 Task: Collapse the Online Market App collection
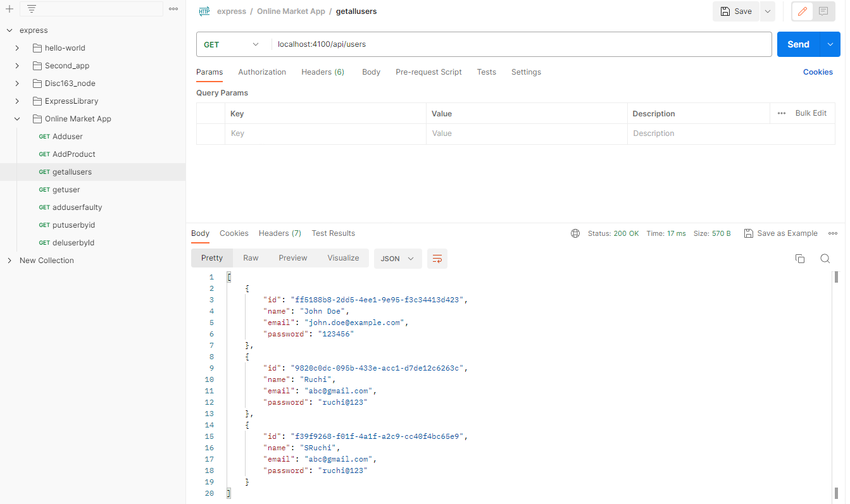[16, 118]
